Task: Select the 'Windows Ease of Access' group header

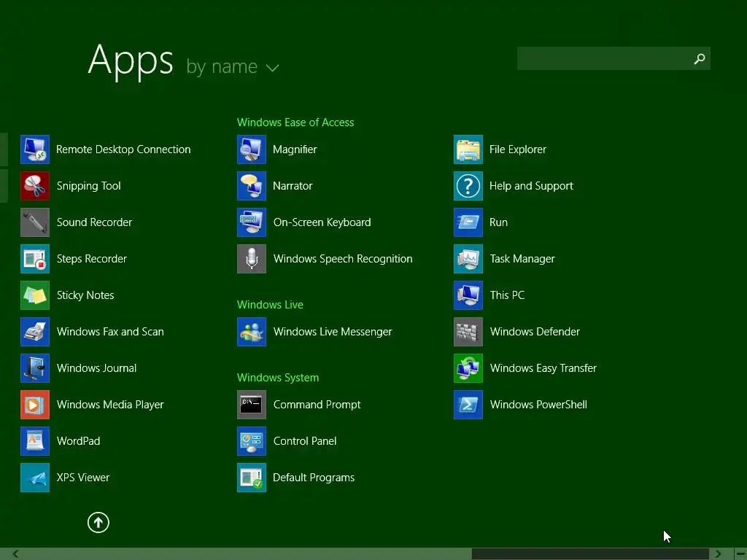Action: point(295,122)
